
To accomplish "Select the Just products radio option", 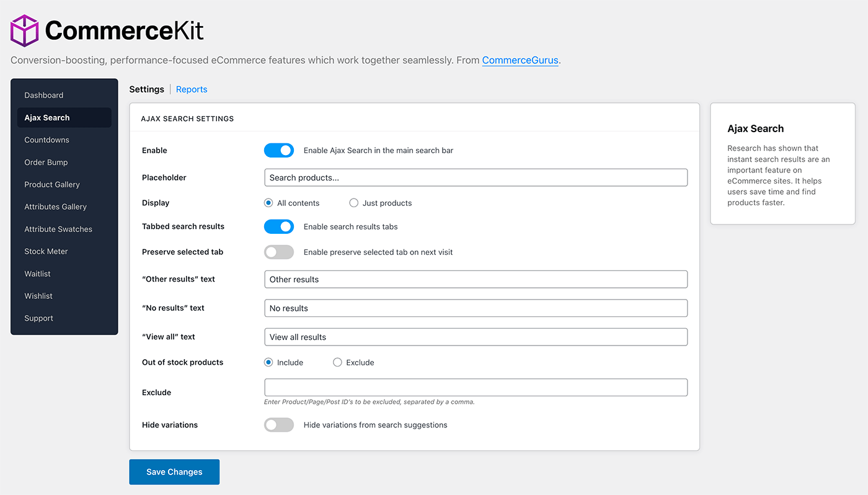I will click(x=354, y=203).
